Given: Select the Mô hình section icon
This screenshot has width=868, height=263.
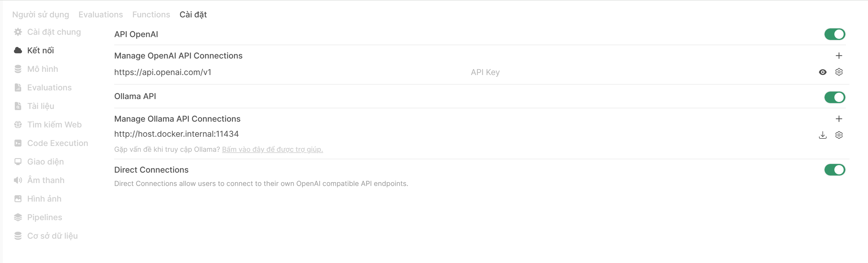Looking at the screenshot, I should point(18,69).
